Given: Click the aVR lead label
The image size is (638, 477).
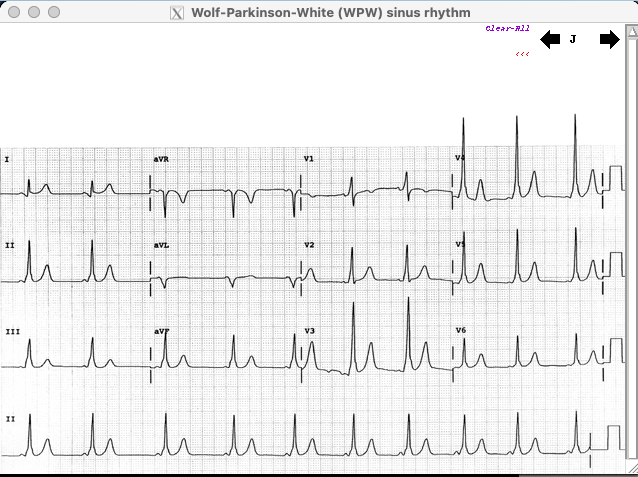Looking at the screenshot, I should coord(161,159).
